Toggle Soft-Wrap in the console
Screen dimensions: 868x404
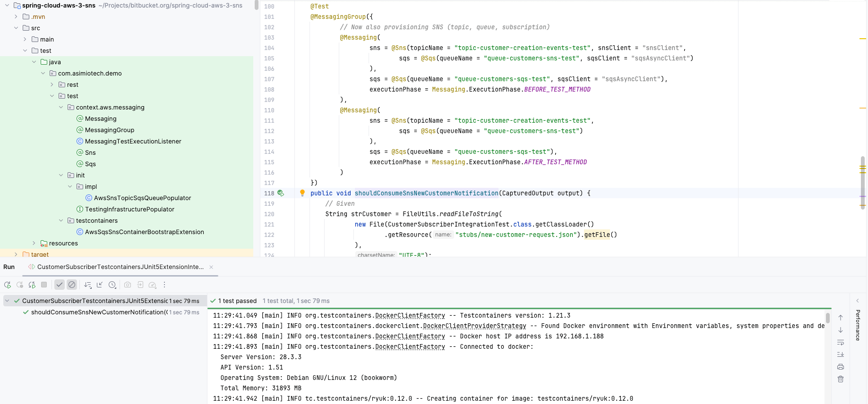click(x=841, y=343)
